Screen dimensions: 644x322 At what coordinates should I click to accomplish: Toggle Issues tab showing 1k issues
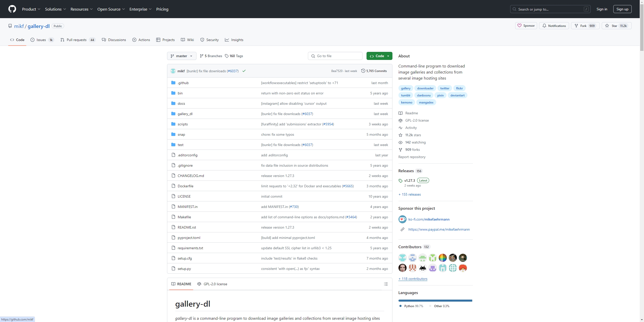click(41, 40)
